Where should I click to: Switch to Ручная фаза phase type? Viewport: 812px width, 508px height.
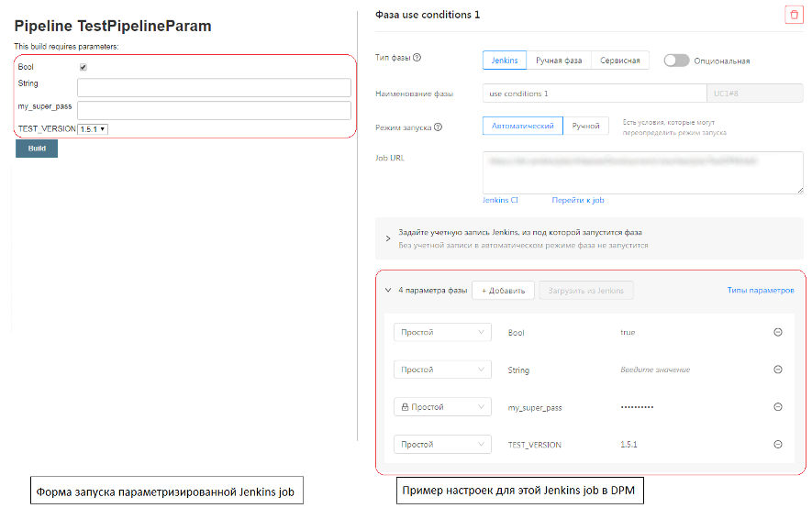559,61
